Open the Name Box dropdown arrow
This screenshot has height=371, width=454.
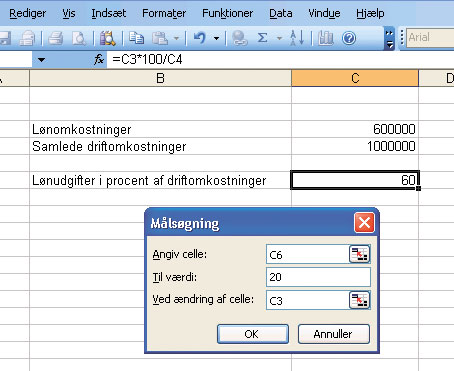tap(41, 60)
